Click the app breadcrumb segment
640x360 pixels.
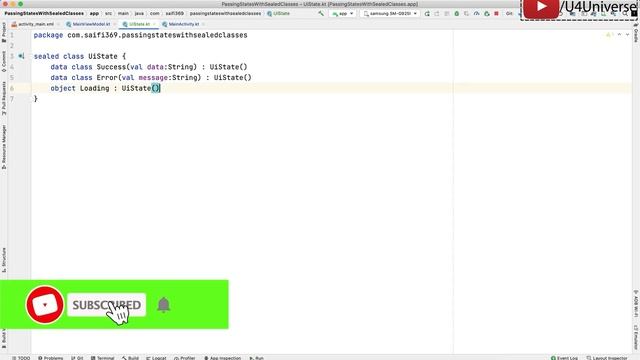tap(94, 13)
